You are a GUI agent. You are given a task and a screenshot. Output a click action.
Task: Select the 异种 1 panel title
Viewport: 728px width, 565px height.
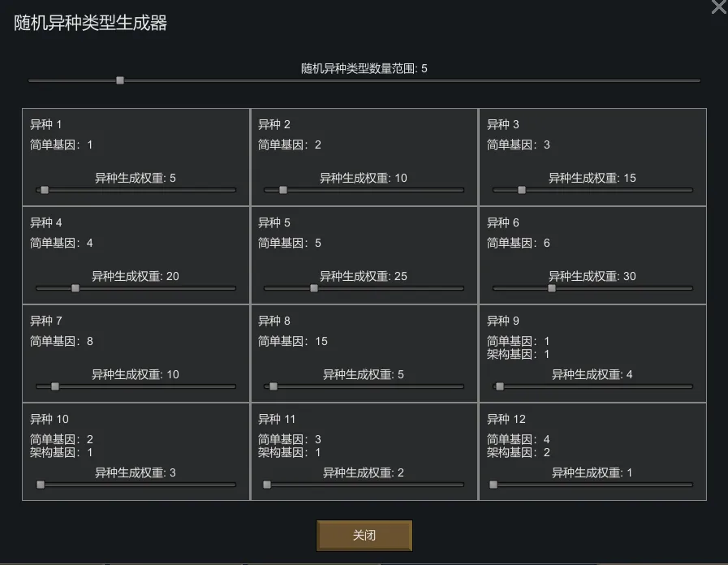coord(45,124)
